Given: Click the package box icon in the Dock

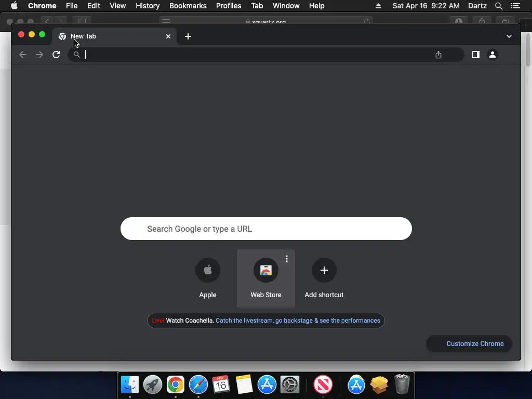Looking at the screenshot, I should pos(379,385).
